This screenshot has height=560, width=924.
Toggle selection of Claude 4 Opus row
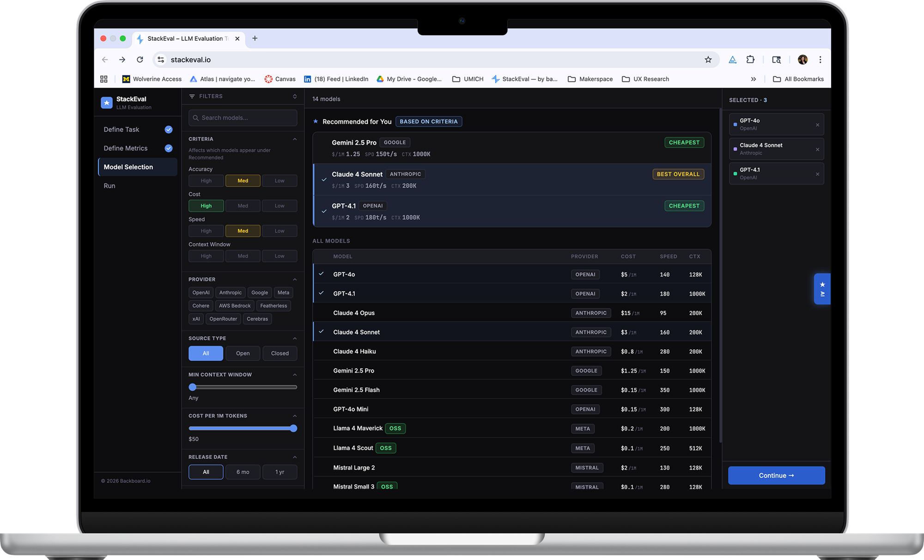pos(512,313)
